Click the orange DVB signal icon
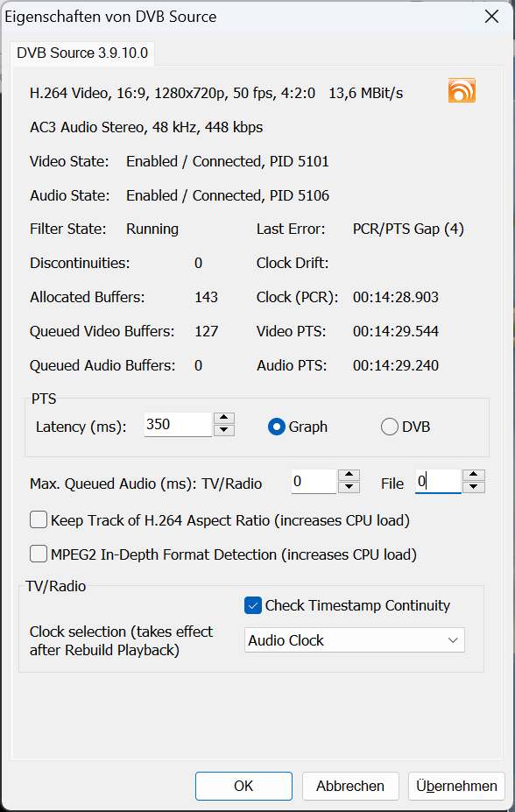 462,90
